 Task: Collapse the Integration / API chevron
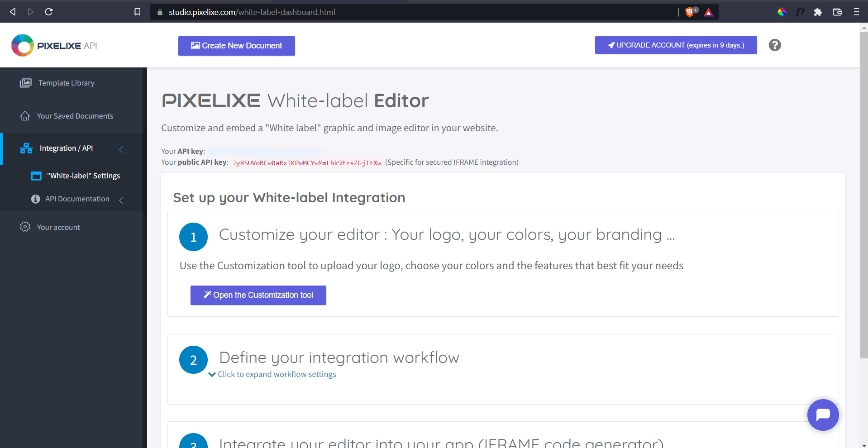click(121, 149)
